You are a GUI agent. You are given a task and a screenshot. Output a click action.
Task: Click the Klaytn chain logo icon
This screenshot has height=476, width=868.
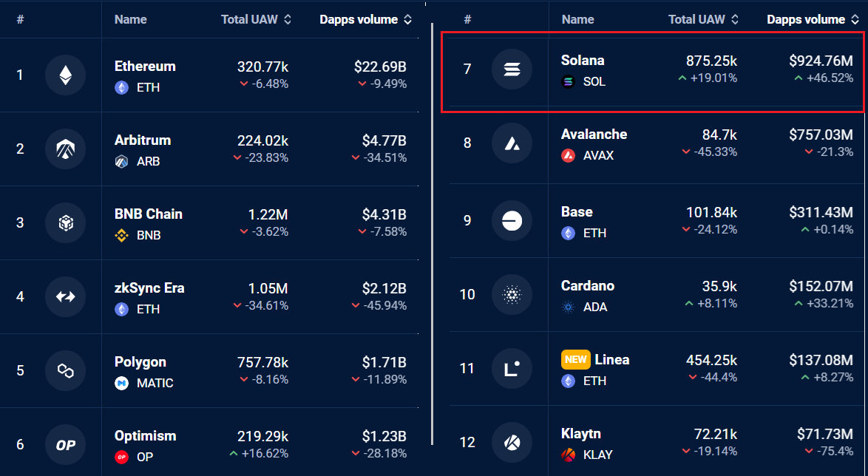click(x=512, y=443)
